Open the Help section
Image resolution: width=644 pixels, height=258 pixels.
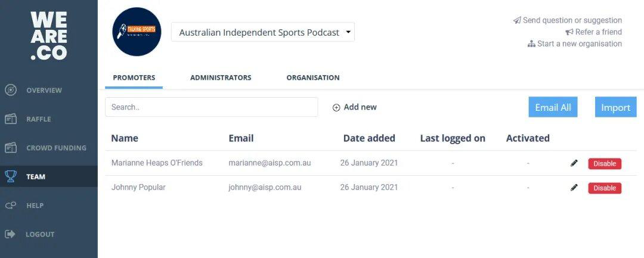pyautogui.click(x=35, y=206)
